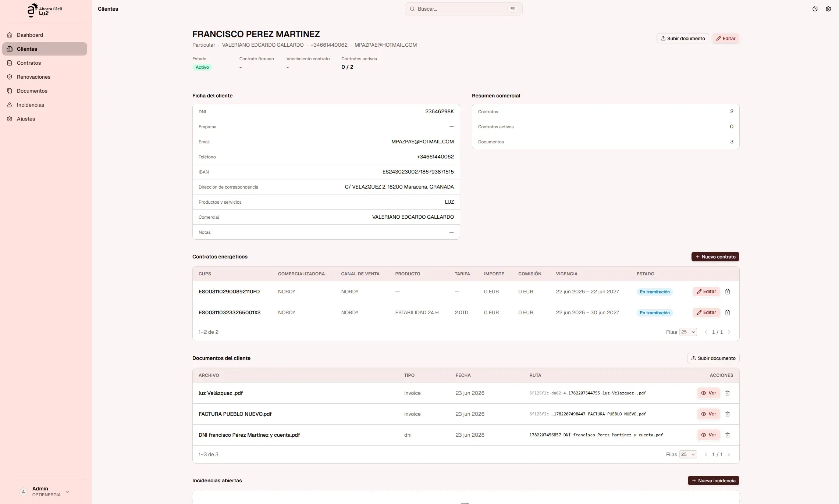Delete contract ES0031103233265001XS with trash icon
The width and height of the screenshot is (839, 504).
pos(727,312)
